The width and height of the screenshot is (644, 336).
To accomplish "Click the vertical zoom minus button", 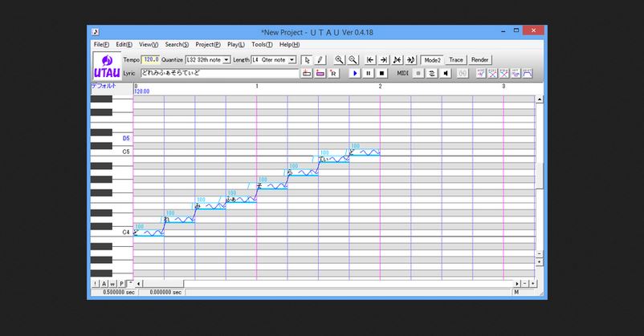I will click(x=540, y=254).
